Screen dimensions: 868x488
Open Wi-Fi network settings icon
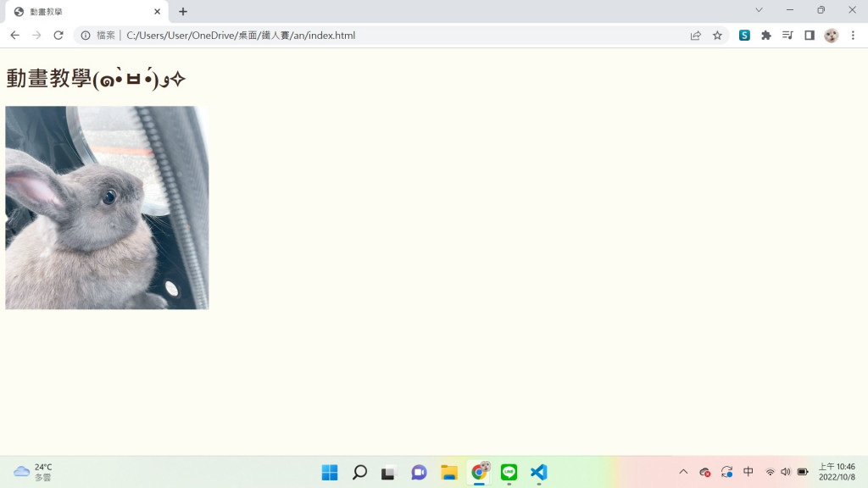(x=770, y=472)
